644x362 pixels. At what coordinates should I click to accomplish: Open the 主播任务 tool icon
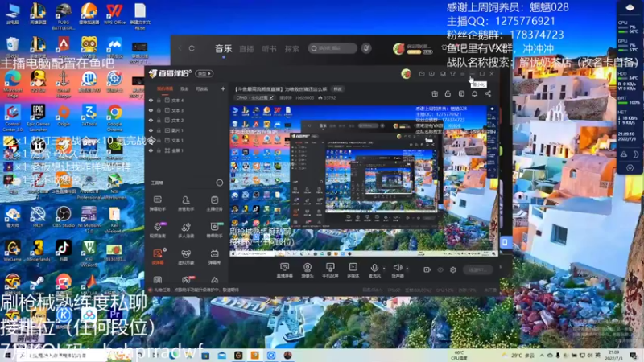pyautogui.click(x=214, y=203)
